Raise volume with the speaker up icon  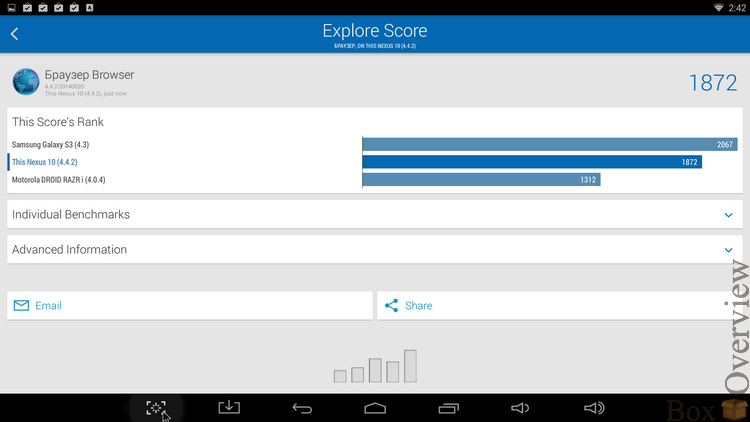point(594,408)
